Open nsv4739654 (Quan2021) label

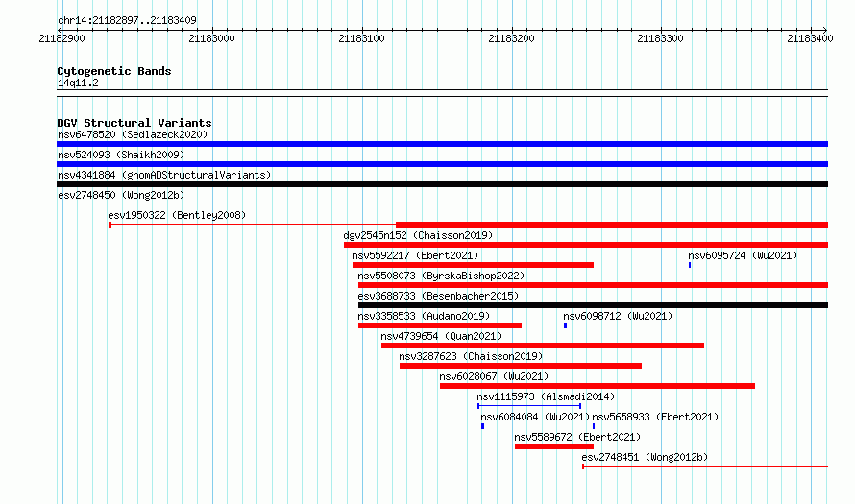(x=441, y=336)
